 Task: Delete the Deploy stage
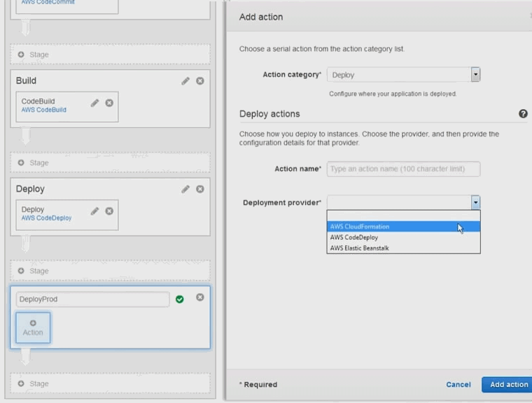point(200,189)
